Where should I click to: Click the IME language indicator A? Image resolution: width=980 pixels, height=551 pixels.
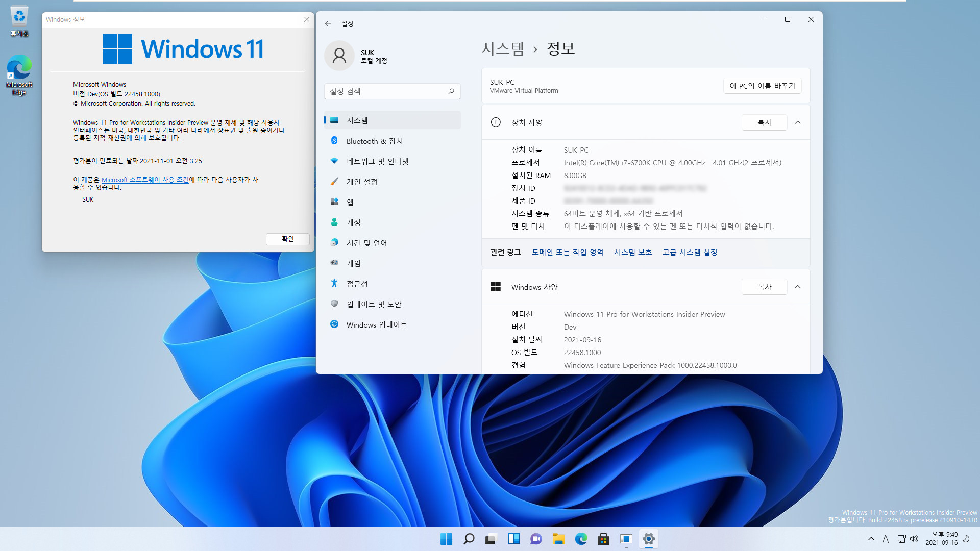886,539
